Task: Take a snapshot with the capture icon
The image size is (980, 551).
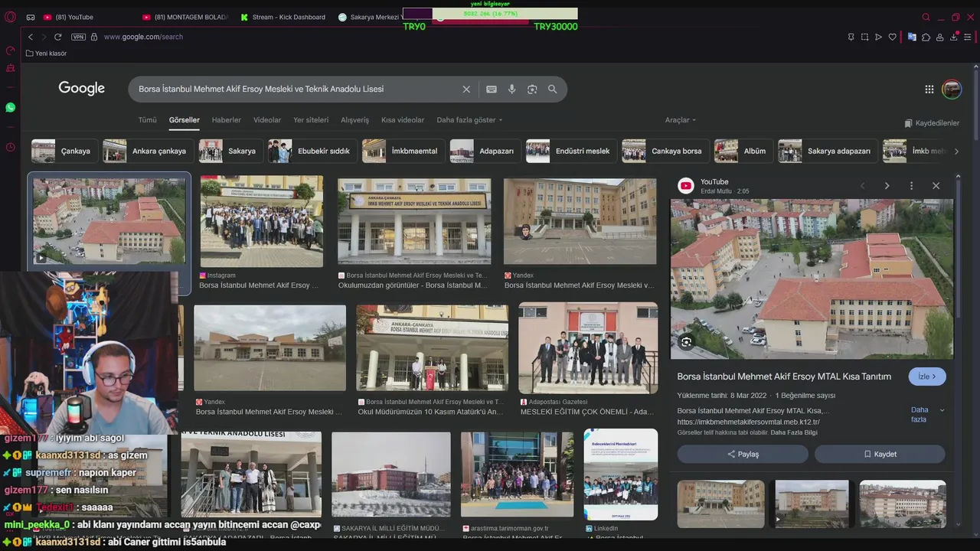Action: [x=864, y=37]
